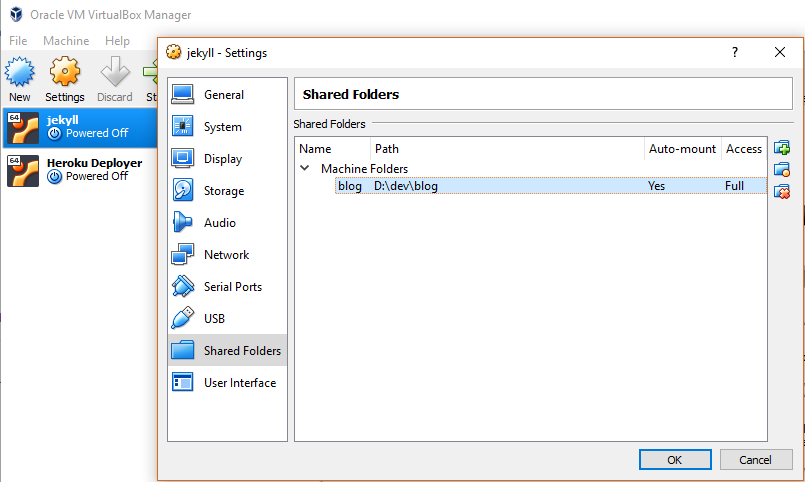This screenshot has width=805, height=482.
Task: Open the USB settings category
Action: pos(227,318)
